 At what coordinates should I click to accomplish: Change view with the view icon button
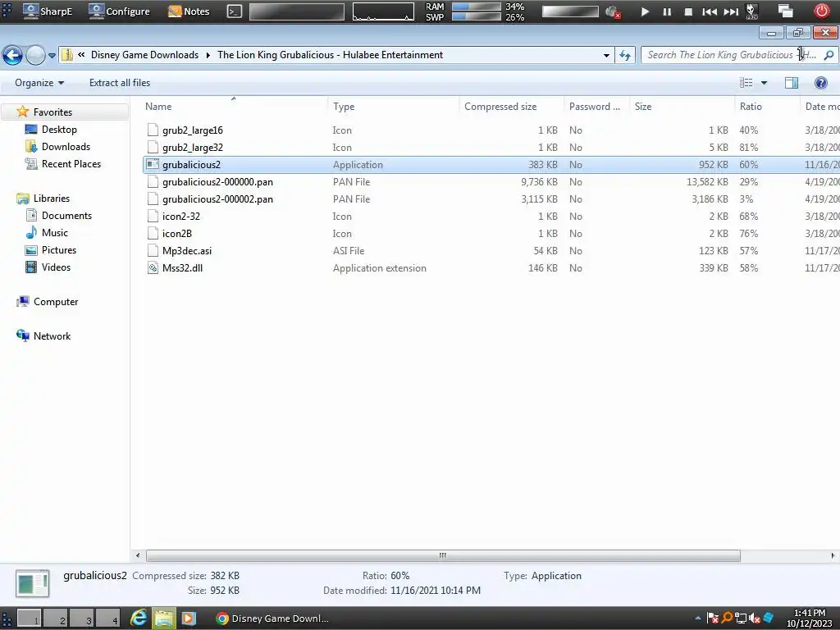click(746, 83)
